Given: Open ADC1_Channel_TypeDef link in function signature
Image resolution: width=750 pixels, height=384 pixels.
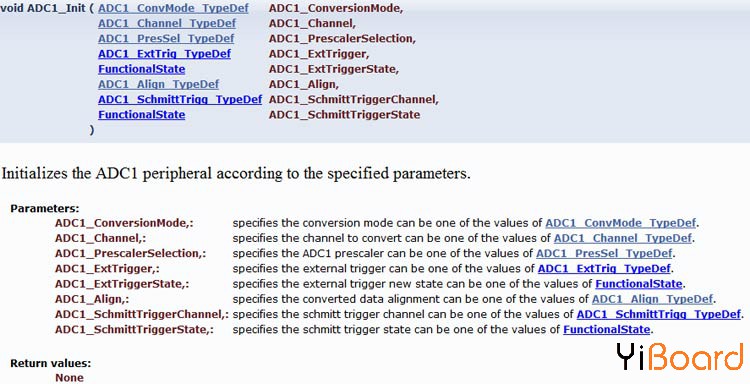Looking at the screenshot, I should (167, 23).
